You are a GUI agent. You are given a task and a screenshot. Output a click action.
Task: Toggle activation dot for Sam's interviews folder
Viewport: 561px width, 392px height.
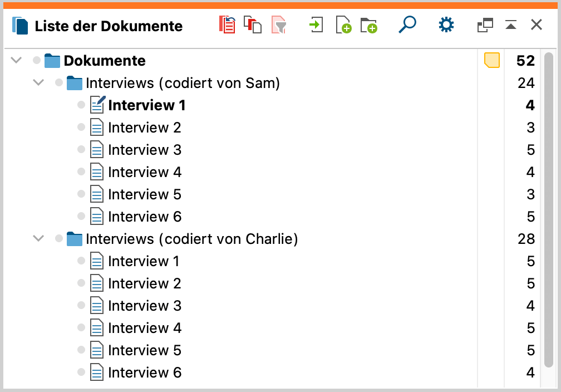(x=59, y=83)
